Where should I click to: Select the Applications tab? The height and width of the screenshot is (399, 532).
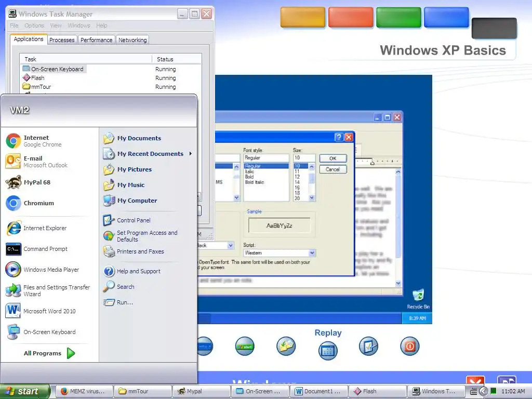point(29,39)
